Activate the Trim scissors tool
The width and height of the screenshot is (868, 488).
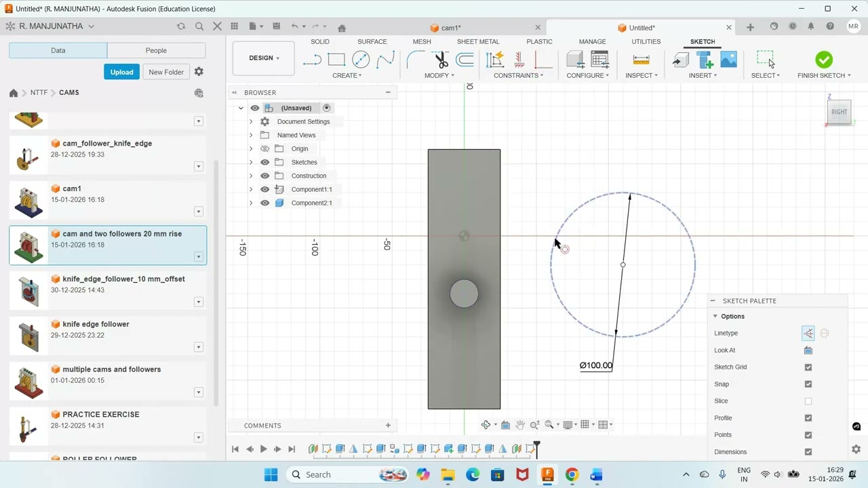[441, 60]
